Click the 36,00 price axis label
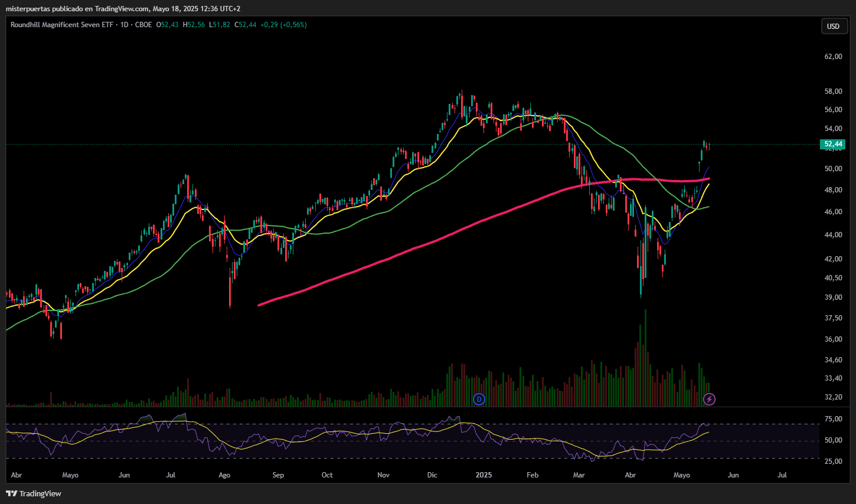 point(833,339)
